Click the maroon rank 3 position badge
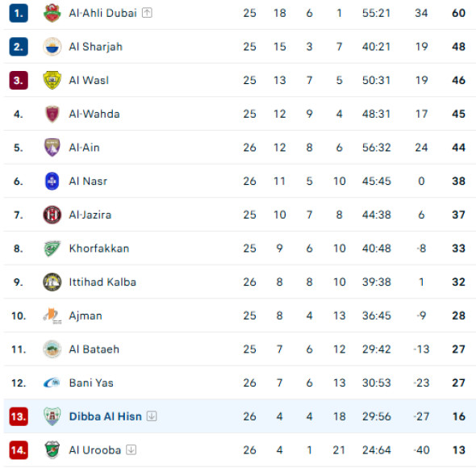 19,80
